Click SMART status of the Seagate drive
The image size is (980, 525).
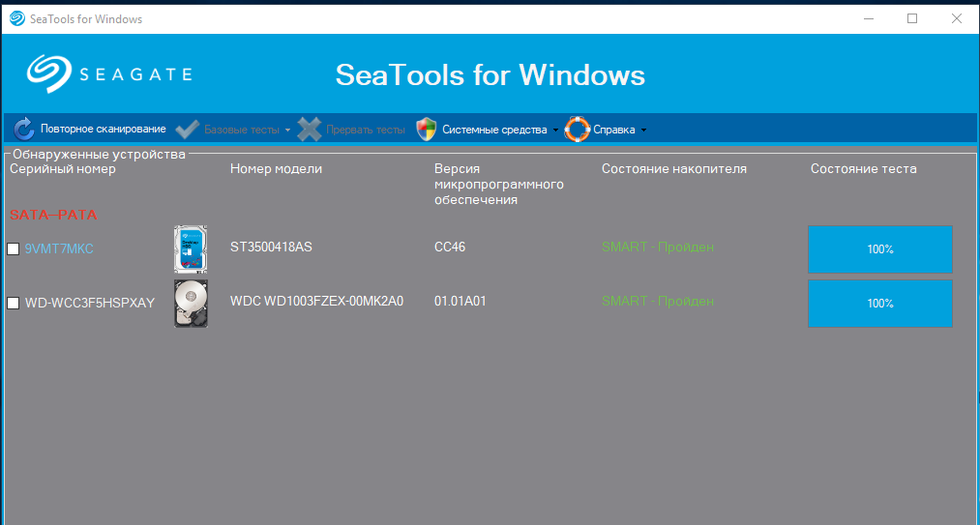pyautogui.click(x=657, y=248)
